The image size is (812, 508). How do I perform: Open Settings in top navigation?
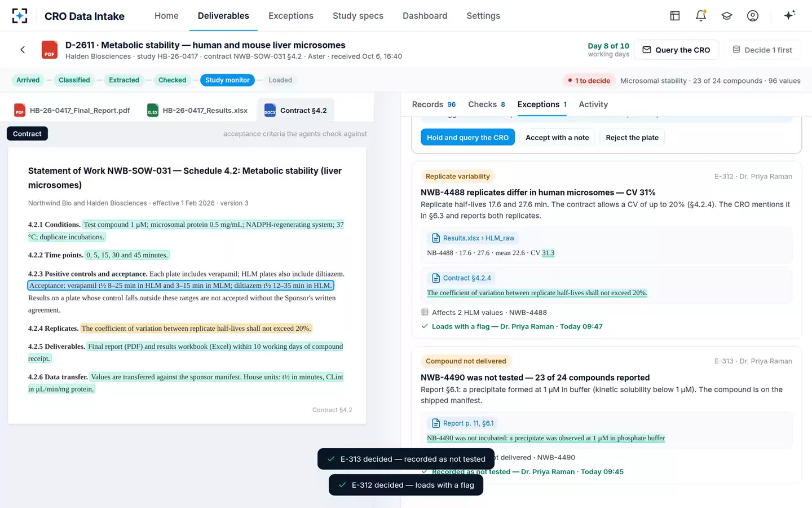pyautogui.click(x=483, y=16)
